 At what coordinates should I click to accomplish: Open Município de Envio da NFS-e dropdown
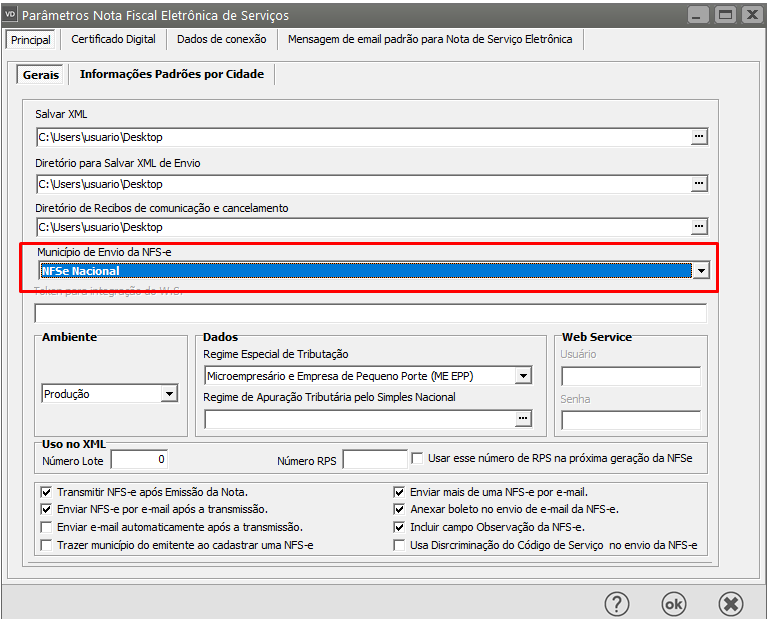pos(701,271)
